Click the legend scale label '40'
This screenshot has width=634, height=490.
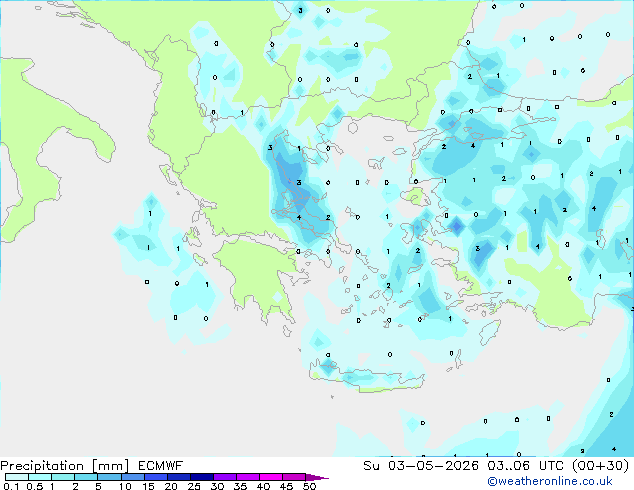[263, 486]
